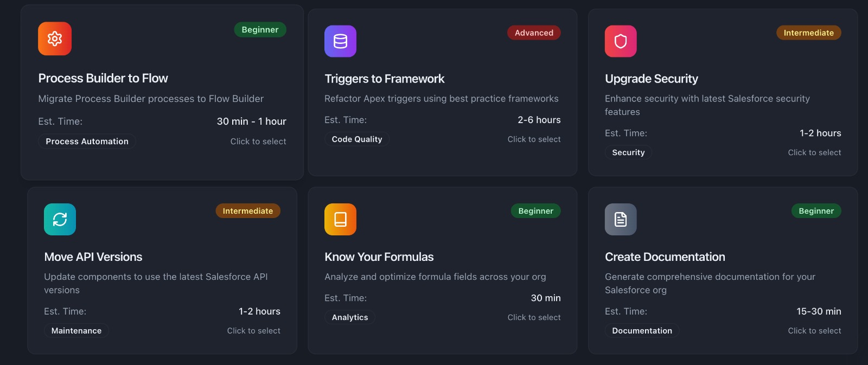
Task: Click the purple database icon for Triggers to Framework
Action: click(340, 41)
